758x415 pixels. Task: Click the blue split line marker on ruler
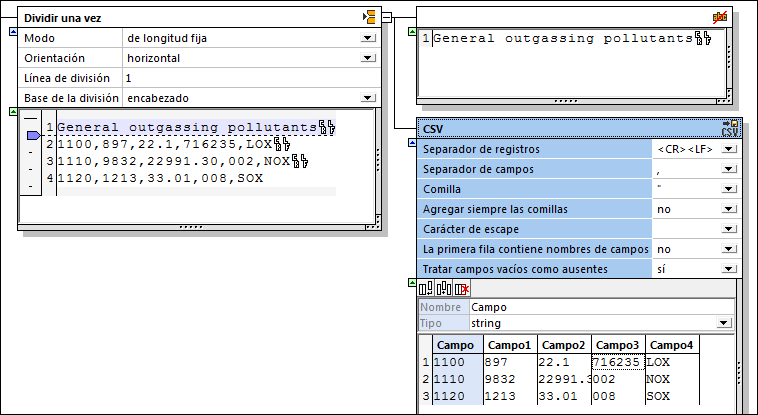pyautogui.click(x=32, y=130)
